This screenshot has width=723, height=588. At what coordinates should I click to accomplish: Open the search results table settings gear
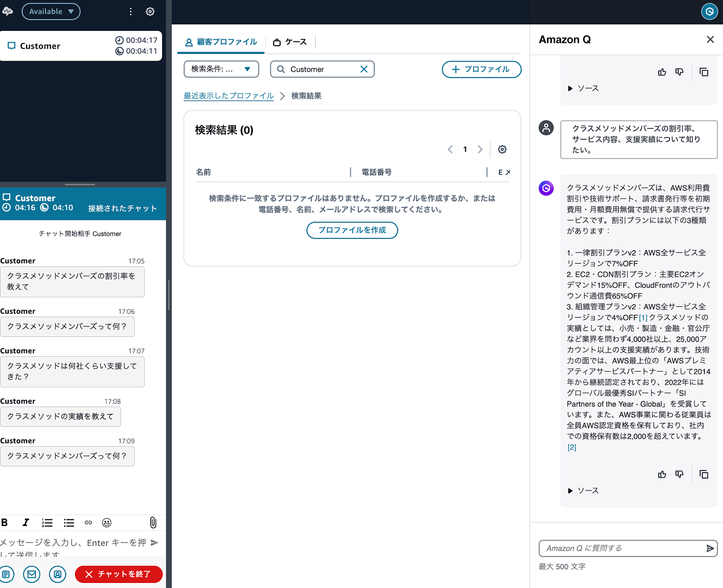click(x=502, y=149)
